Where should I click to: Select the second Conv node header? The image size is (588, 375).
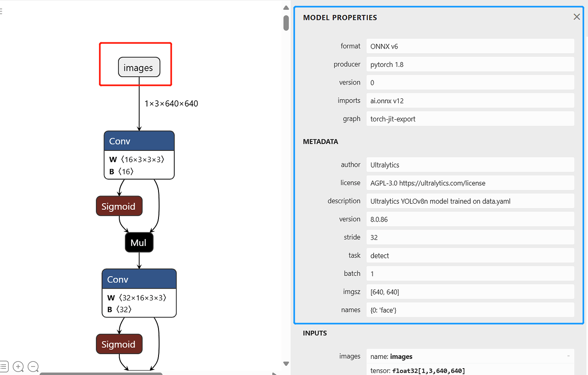click(x=139, y=279)
